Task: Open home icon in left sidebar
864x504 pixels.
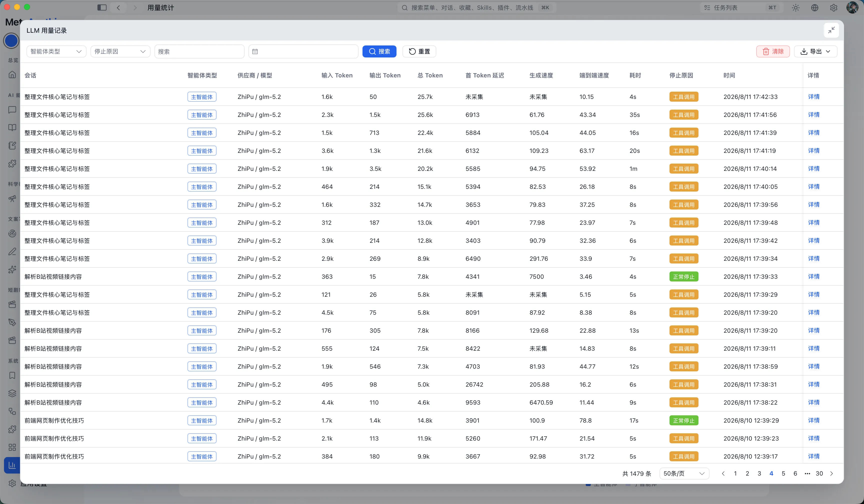Action: click(12, 75)
